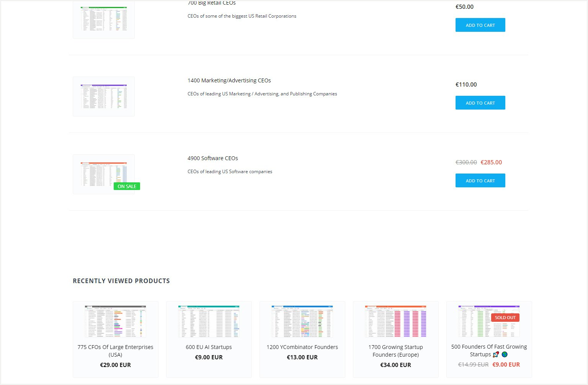Screen dimensions: 588x385
Task: Click the SOLD OUT badge on 500 Founders product
Action: coord(505,318)
